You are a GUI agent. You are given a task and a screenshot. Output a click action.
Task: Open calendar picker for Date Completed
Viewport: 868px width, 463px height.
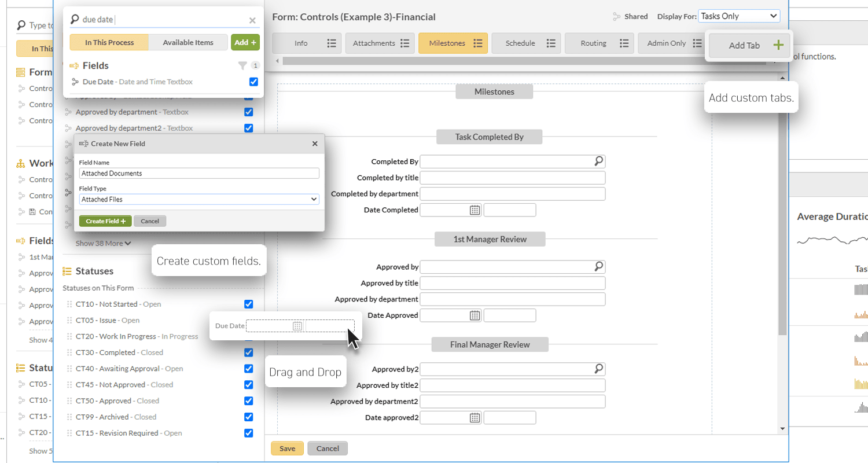tap(475, 210)
